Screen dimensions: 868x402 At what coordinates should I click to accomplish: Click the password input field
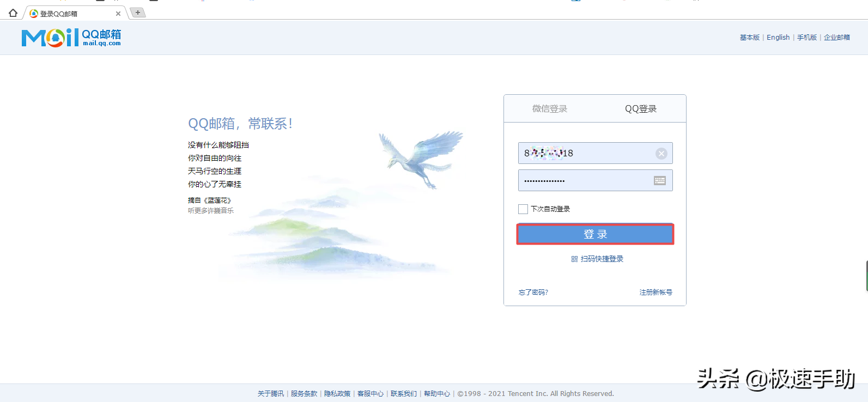pos(595,180)
